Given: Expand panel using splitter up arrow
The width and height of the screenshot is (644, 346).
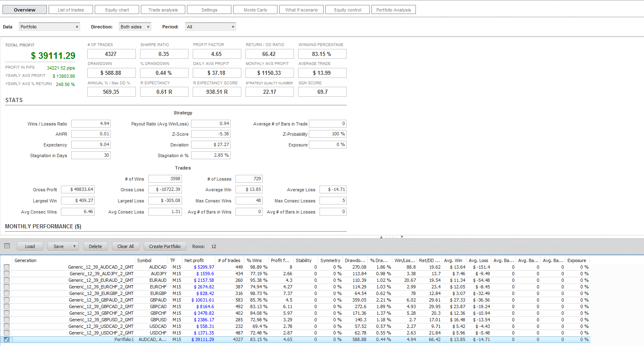Looking at the screenshot, I should click(x=381, y=237).
